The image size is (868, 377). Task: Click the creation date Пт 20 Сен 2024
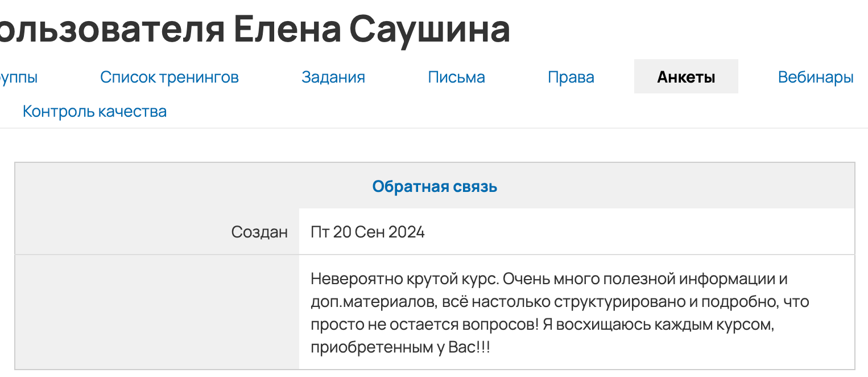pyautogui.click(x=367, y=232)
